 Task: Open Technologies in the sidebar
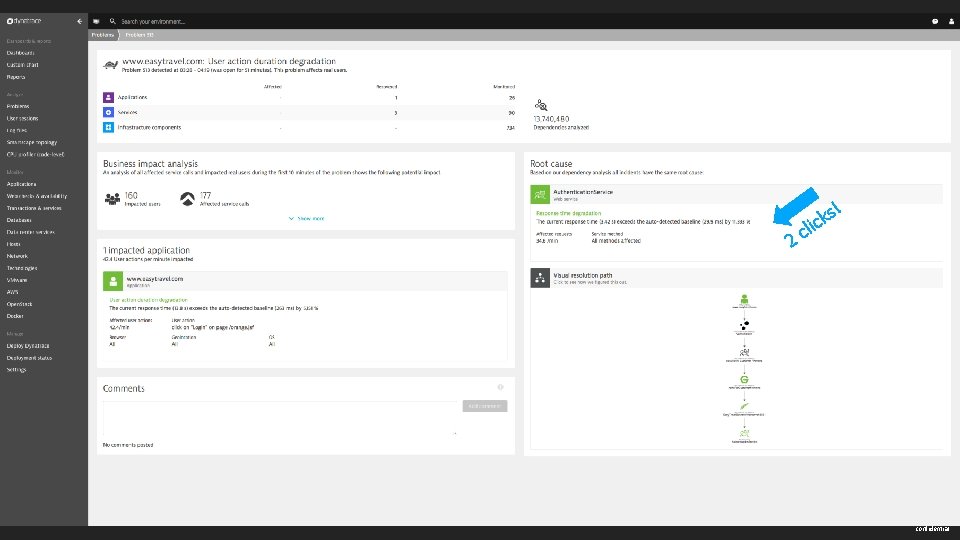coord(22,268)
